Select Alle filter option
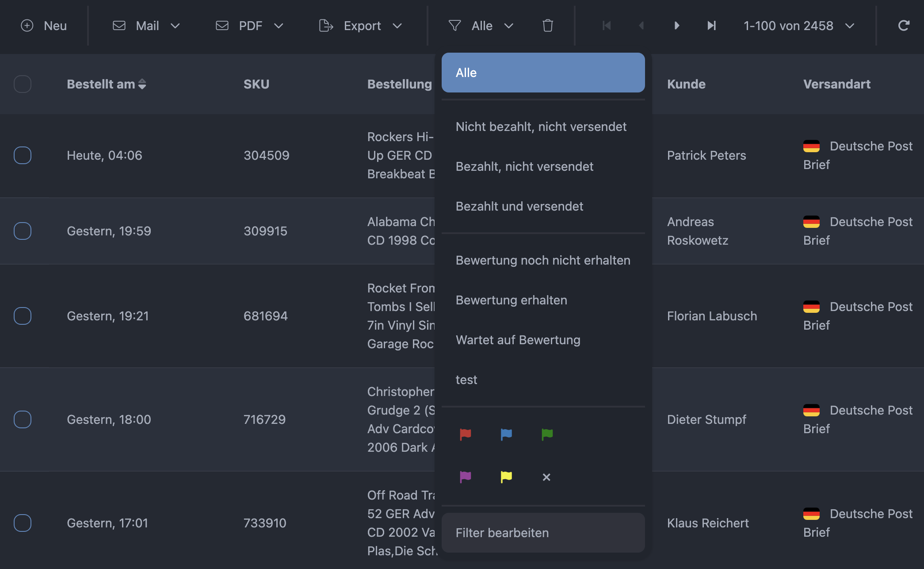The width and height of the screenshot is (924, 569). [x=543, y=73]
